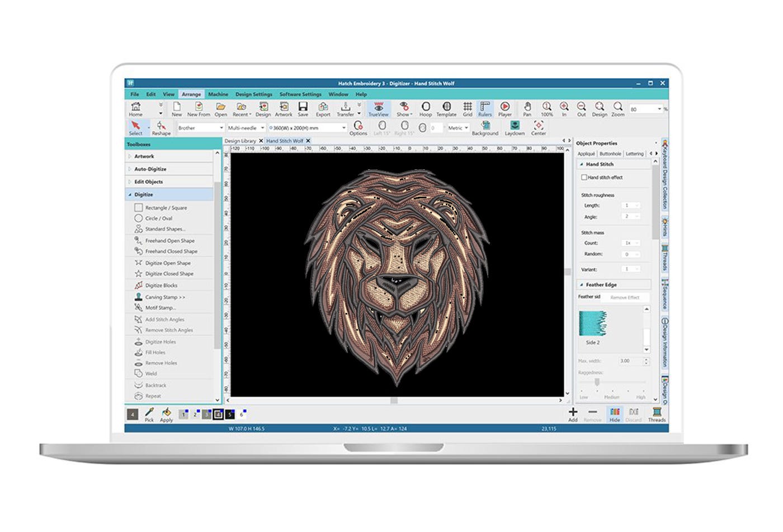Zoom to Design extents
Viewport: 783px width, 532px height.
600,108
